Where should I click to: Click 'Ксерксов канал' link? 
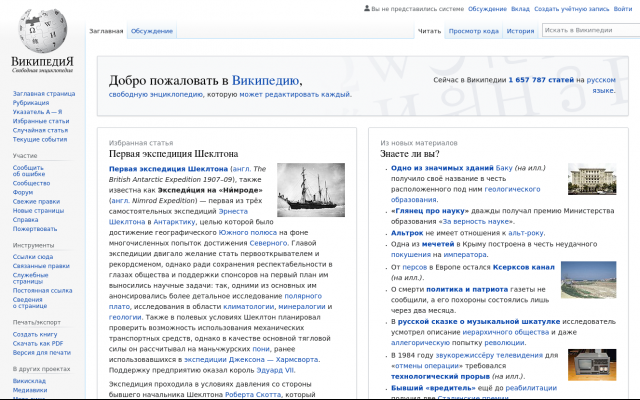click(x=524, y=267)
